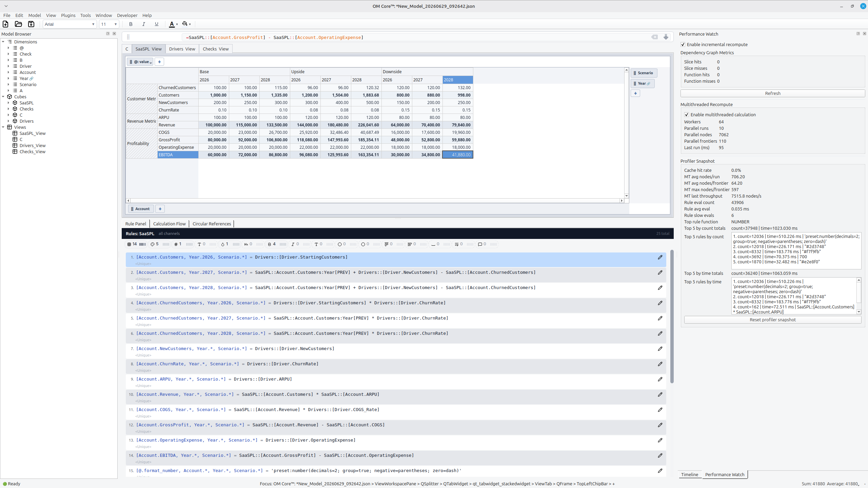
Task: Click the Refresh button in Performance Watch
Action: point(773,93)
